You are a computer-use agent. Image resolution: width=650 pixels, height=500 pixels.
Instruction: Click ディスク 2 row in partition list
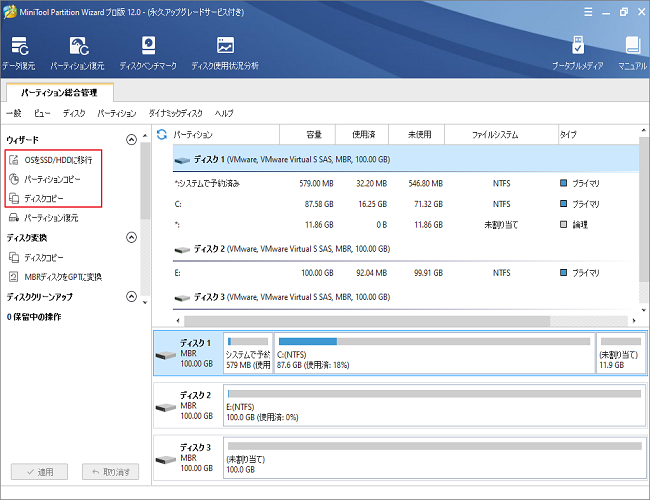405,249
